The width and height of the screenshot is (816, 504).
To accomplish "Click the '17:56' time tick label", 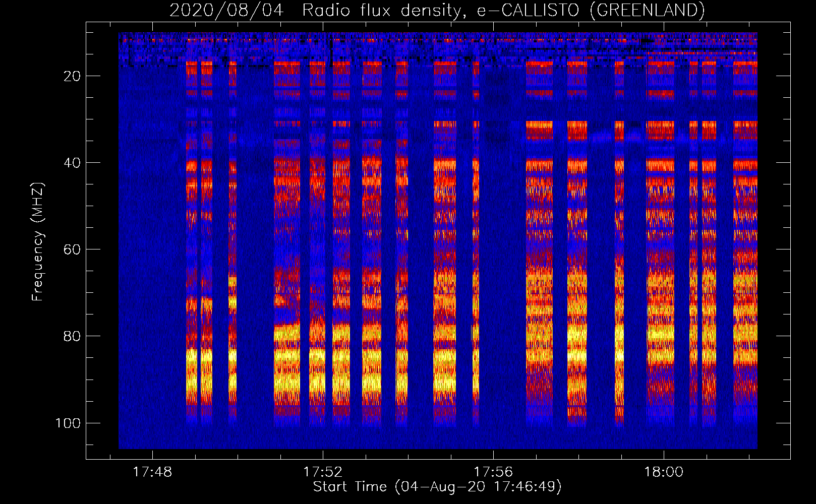I will pyautogui.click(x=493, y=472).
